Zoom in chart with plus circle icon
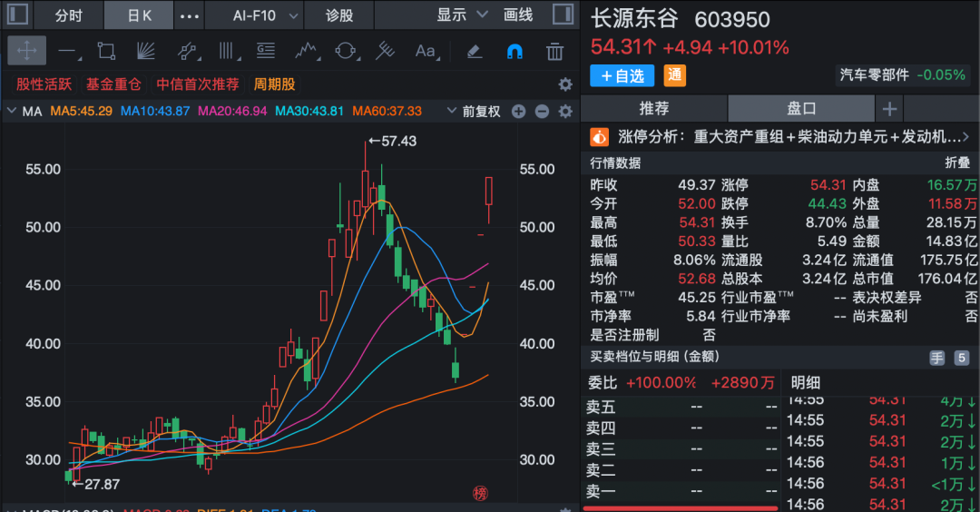 coord(518,112)
